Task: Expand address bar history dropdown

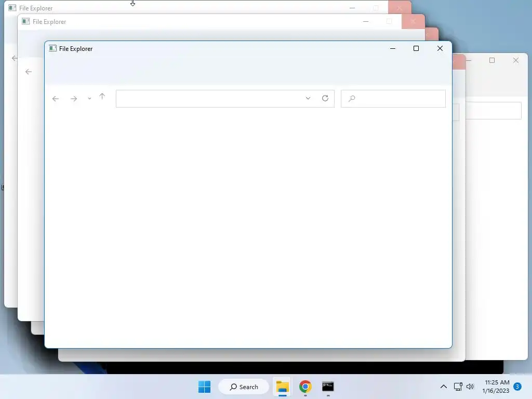Action: pos(308,98)
